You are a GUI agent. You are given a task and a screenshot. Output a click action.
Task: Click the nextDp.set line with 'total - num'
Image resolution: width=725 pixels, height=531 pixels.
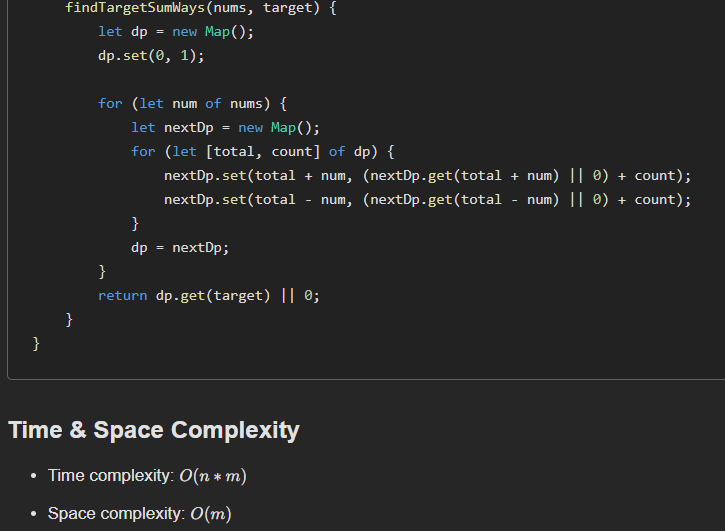tap(427, 200)
